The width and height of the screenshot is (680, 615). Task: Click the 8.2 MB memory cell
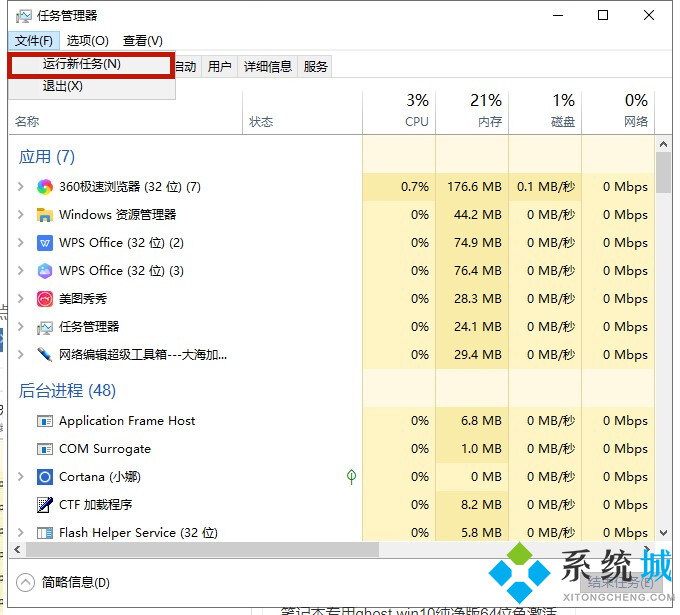472,505
